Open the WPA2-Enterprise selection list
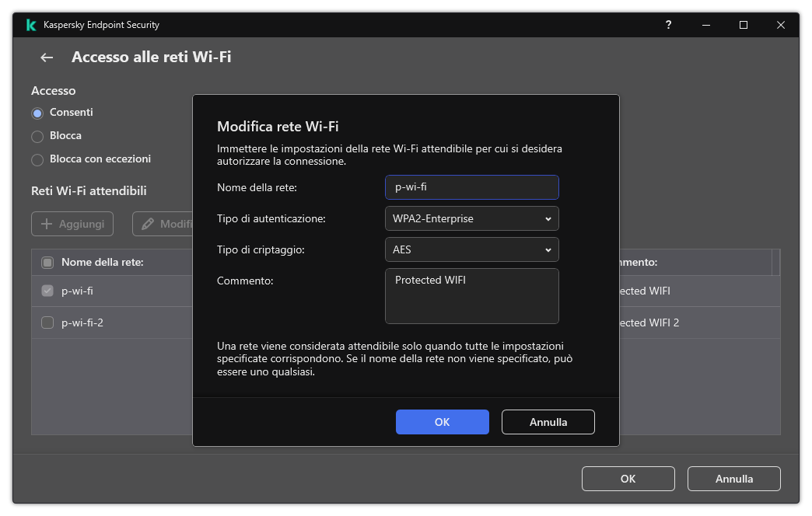Screen dimensions: 812x516 [x=471, y=218]
